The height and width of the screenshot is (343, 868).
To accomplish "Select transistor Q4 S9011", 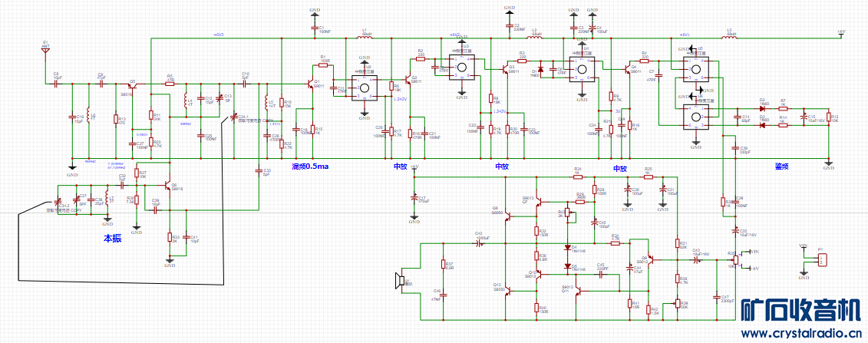I will point(629,69).
